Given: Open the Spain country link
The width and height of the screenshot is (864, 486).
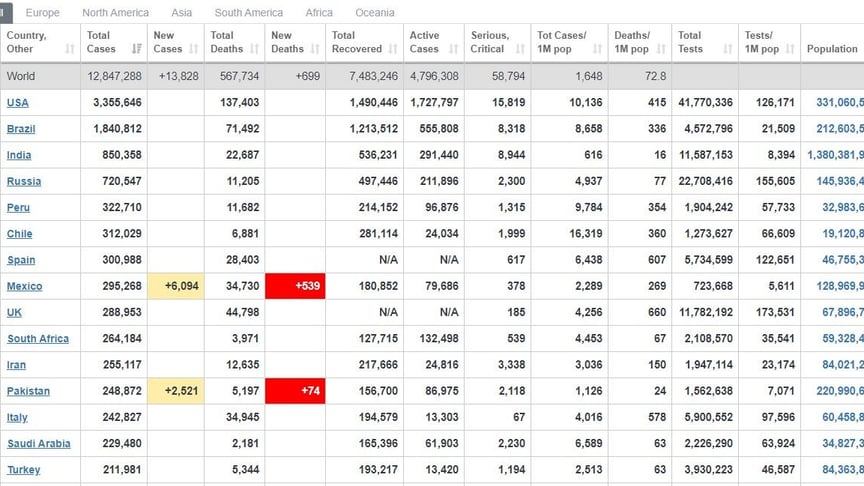Looking at the screenshot, I should pos(21,260).
